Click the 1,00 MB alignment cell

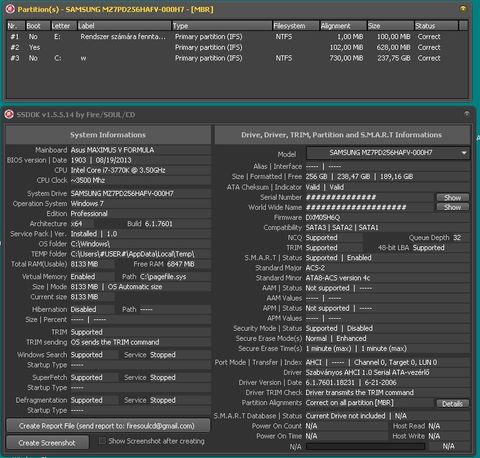(350, 37)
